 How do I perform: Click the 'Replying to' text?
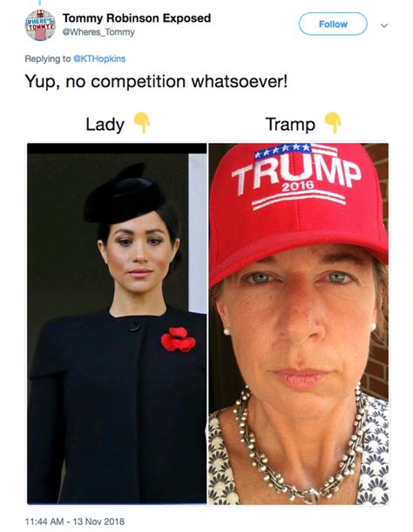[x=48, y=58]
